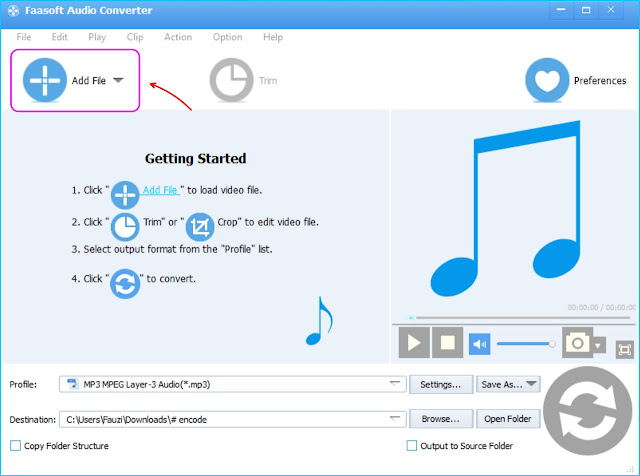
Task: Open the Clip menu
Action: point(135,37)
